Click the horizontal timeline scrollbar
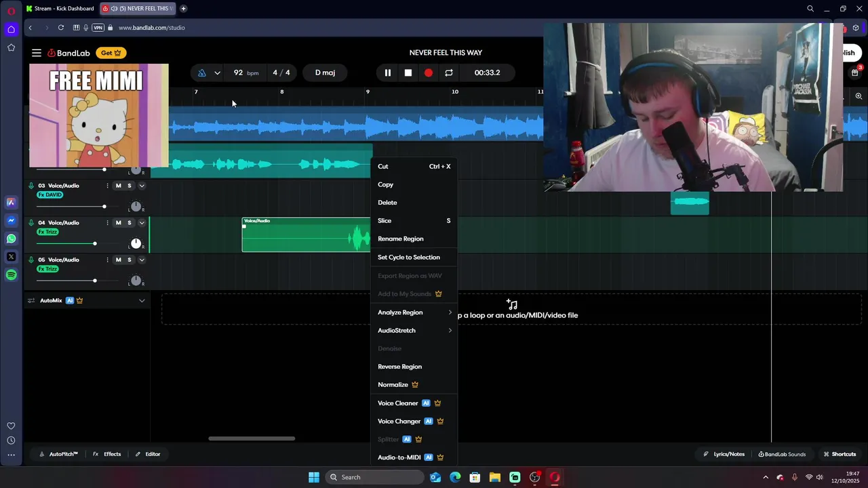This screenshot has height=488, width=868. tap(252, 439)
